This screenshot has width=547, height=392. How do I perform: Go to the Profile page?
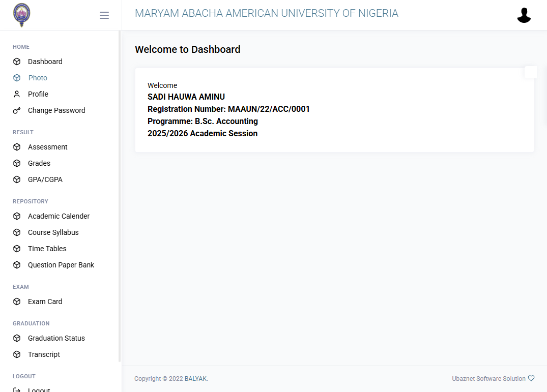click(38, 94)
